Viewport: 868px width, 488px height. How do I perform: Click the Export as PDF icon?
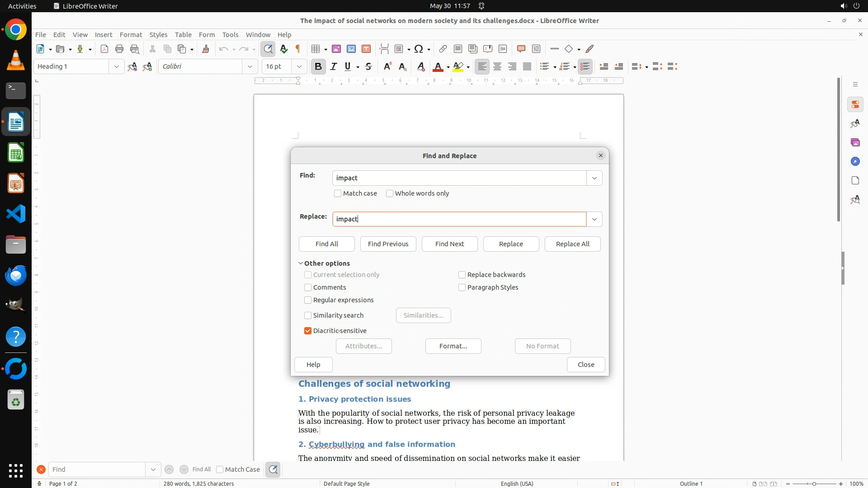(x=104, y=49)
